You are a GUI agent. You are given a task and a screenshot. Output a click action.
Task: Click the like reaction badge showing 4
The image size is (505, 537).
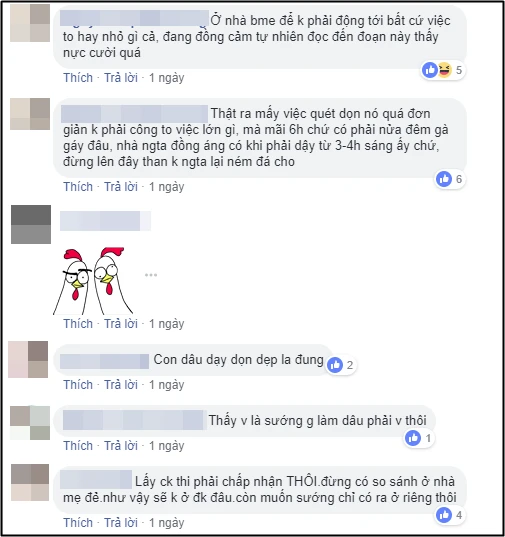coord(450,515)
